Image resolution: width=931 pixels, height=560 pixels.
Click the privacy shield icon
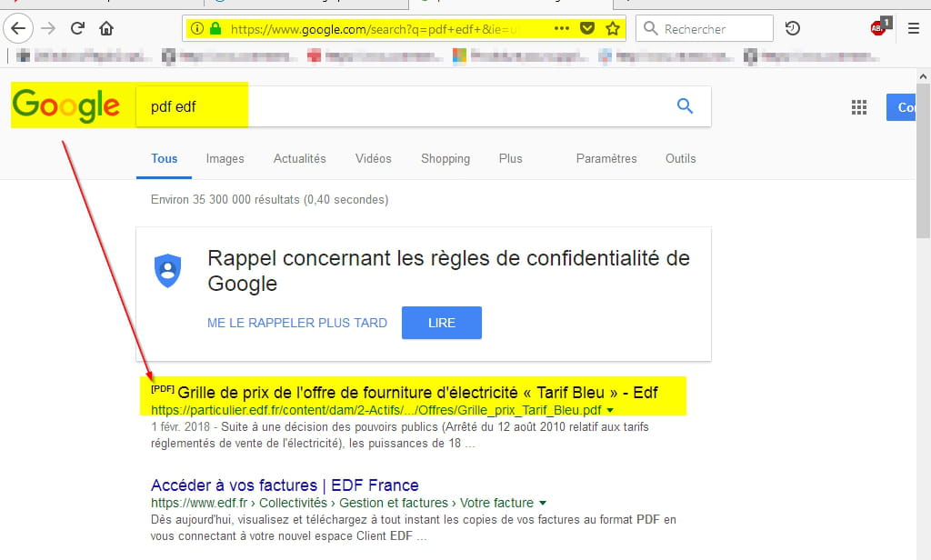pos(167,271)
